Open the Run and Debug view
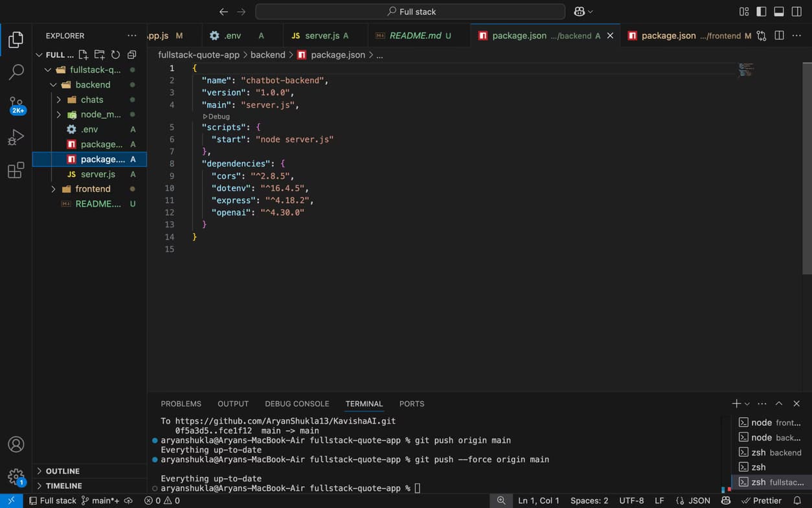The image size is (812, 508). (x=16, y=137)
